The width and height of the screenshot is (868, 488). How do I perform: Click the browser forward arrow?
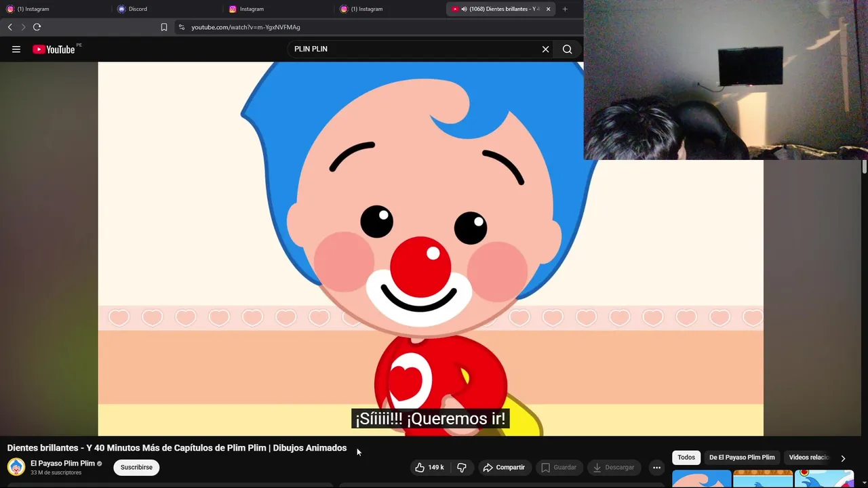[23, 27]
